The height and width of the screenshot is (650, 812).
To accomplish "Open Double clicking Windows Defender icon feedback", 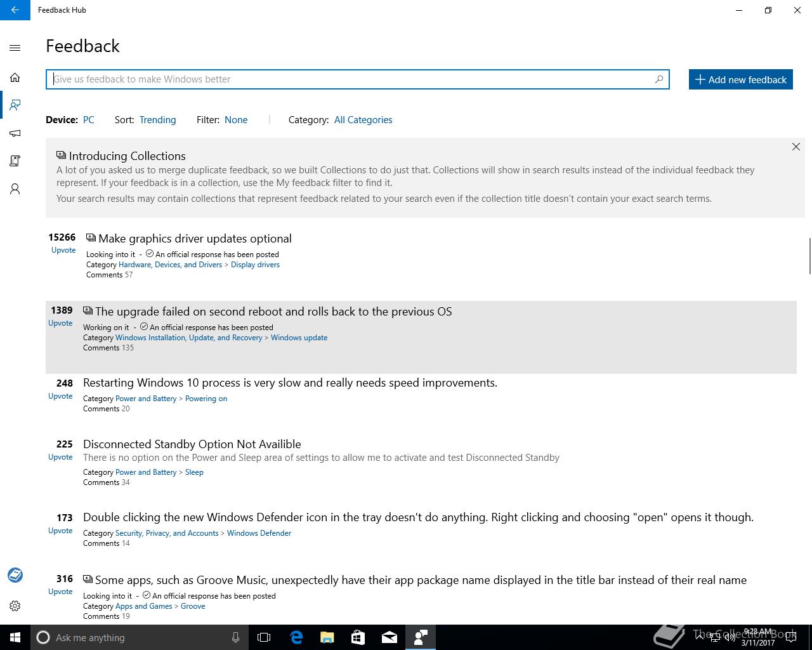I will point(418,517).
